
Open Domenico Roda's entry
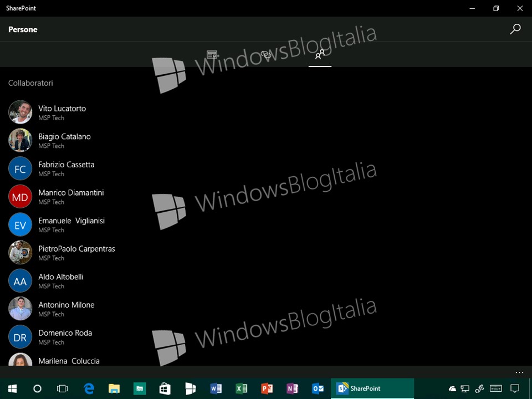pyautogui.click(x=66, y=337)
